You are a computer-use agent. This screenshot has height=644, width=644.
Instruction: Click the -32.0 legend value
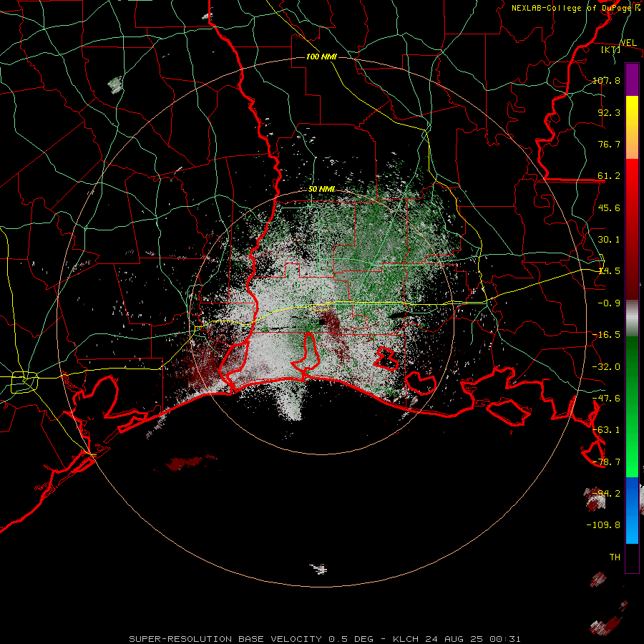(x=606, y=367)
